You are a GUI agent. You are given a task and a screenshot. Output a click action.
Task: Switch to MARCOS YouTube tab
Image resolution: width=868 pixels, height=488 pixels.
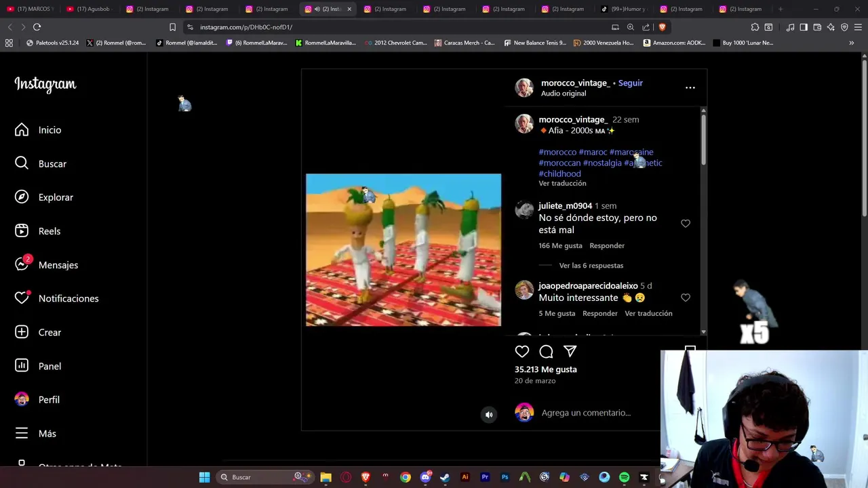coord(29,9)
